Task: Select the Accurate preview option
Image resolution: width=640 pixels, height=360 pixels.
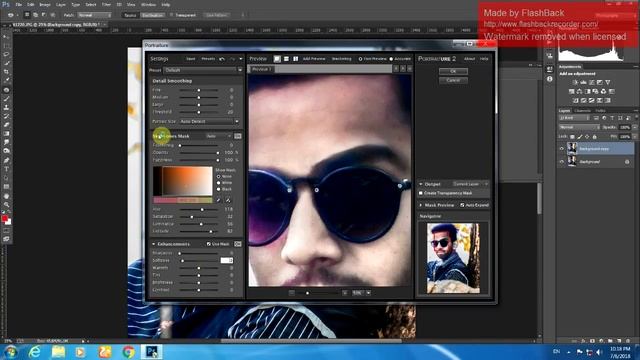Action: 391,59
